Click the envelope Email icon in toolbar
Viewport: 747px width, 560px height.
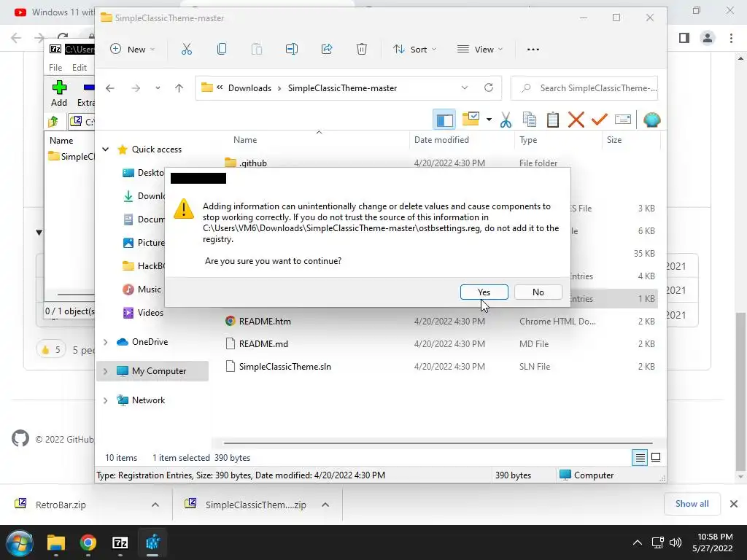pos(623,120)
